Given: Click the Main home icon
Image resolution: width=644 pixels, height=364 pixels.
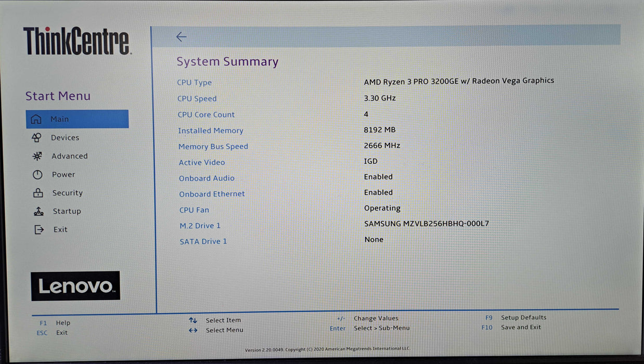Looking at the screenshot, I should [36, 119].
